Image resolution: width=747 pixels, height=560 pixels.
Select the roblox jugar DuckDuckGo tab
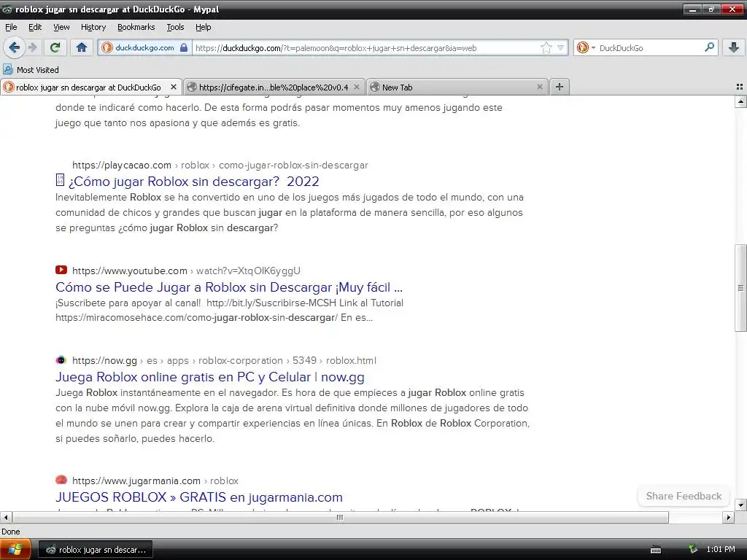pyautogui.click(x=90, y=87)
